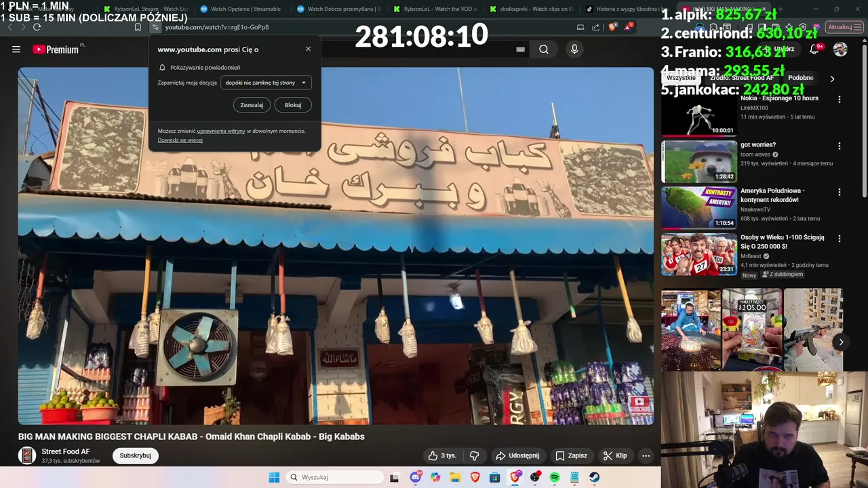Open the YouTube account avatar menu
The width and height of the screenshot is (868, 488).
click(x=840, y=49)
